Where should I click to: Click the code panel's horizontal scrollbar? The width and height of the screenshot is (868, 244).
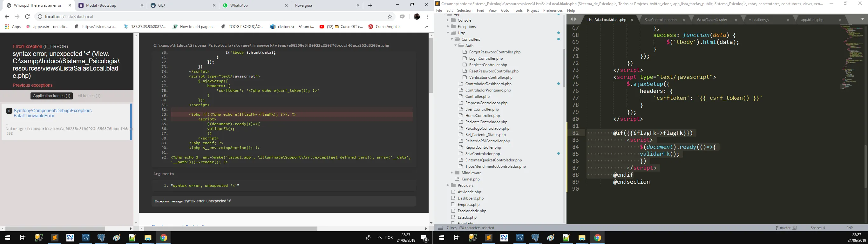pos(231,228)
